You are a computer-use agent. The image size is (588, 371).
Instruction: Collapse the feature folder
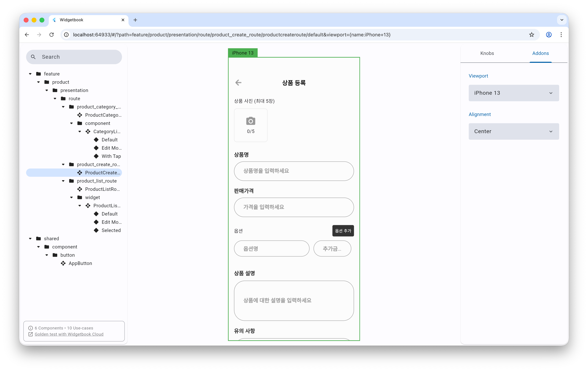30,74
